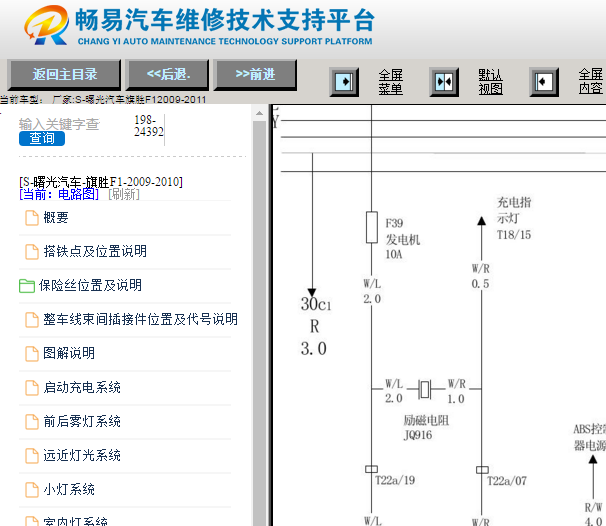The height and width of the screenshot is (526, 606).
Task: Click the 全屏菜单 arrow icon
Action: (344, 82)
